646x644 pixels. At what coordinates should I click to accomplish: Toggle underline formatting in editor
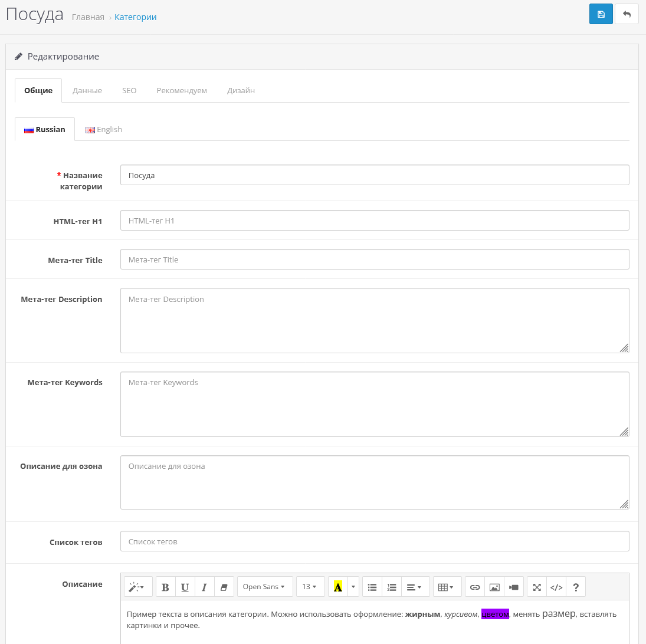tap(185, 587)
